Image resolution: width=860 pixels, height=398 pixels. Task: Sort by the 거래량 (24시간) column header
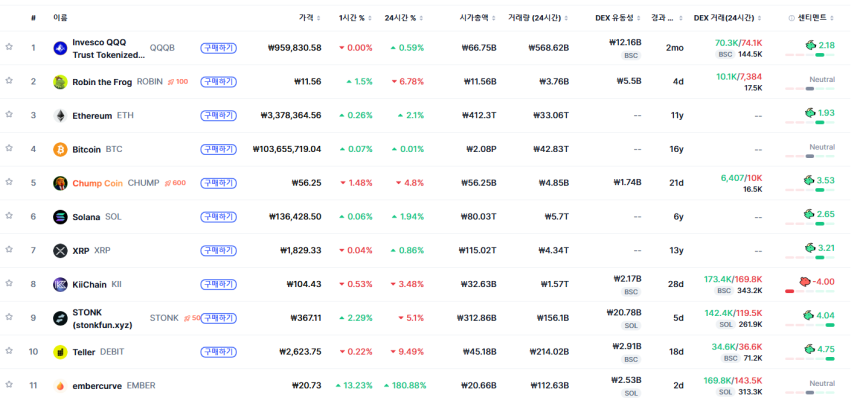tap(538, 18)
